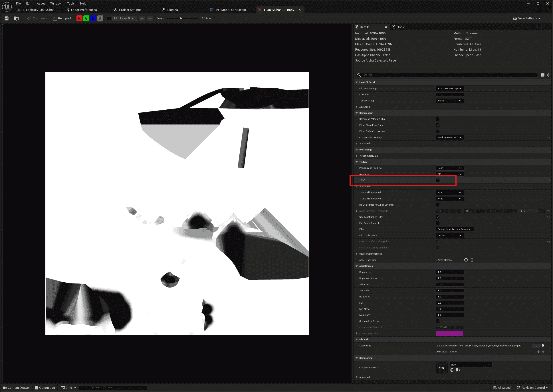Save the texture asset with disk icon
This screenshot has height=392, width=553.
[x=7, y=18]
